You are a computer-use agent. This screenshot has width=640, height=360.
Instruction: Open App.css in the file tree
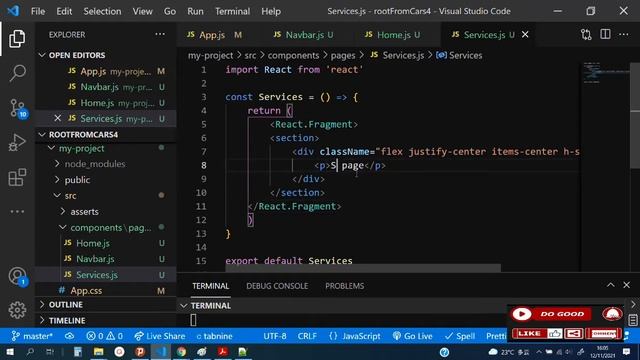click(86, 291)
